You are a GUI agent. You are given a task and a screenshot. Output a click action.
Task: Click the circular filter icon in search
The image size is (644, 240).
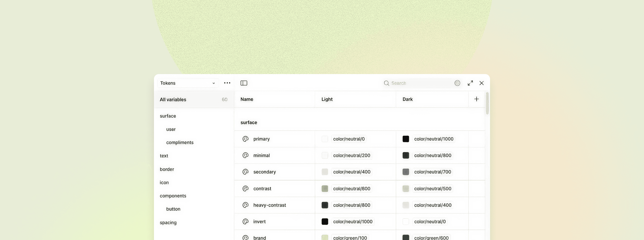point(457,83)
